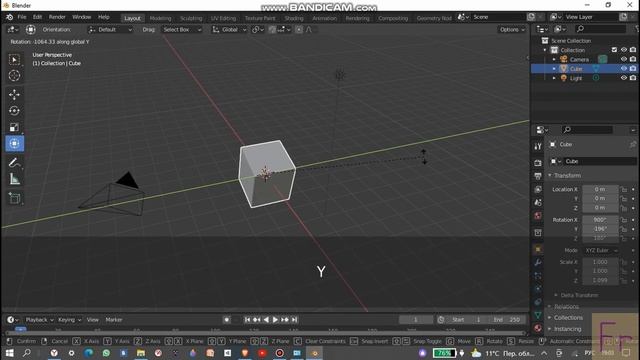Open the Render properties tab
Screen dimensions: 640x360
pyautogui.click(x=538, y=163)
